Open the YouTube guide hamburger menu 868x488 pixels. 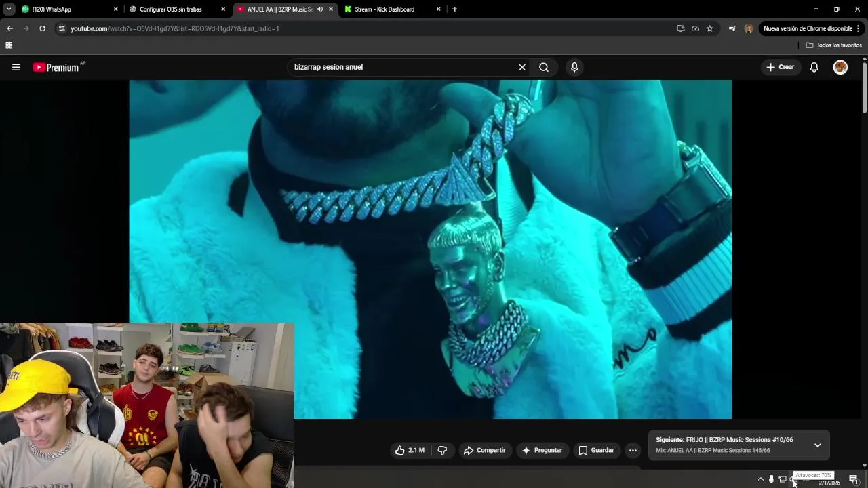(x=16, y=67)
